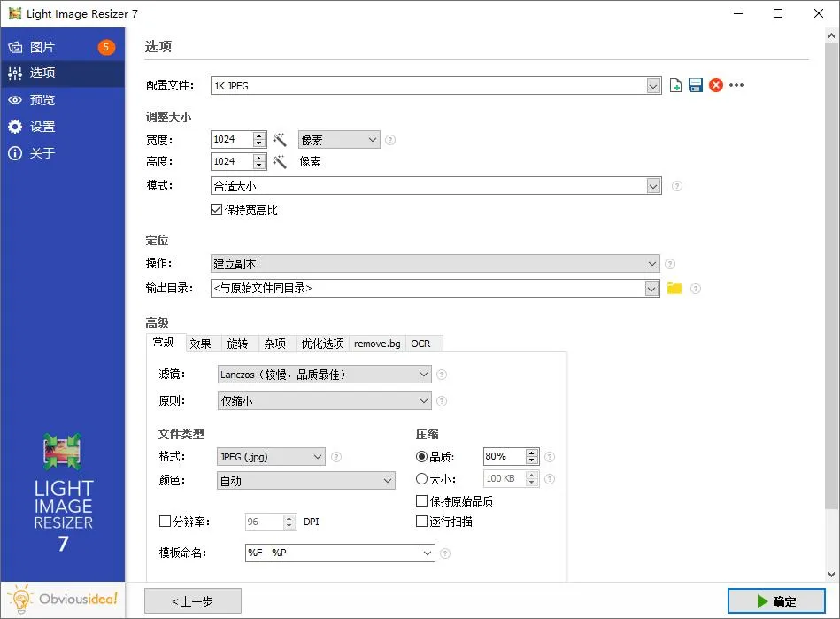This screenshot has height=619, width=840.
Task: Click the magic wand beside height
Action: (280, 162)
